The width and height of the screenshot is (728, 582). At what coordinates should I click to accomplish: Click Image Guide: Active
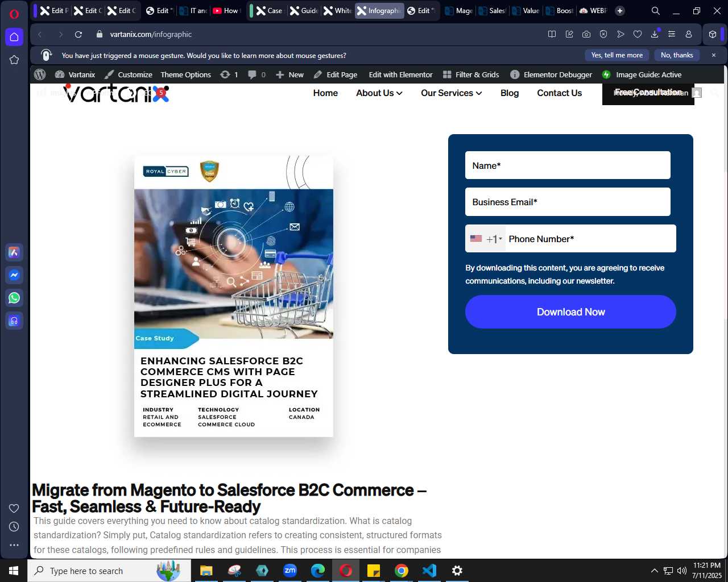(x=642, y=74)
